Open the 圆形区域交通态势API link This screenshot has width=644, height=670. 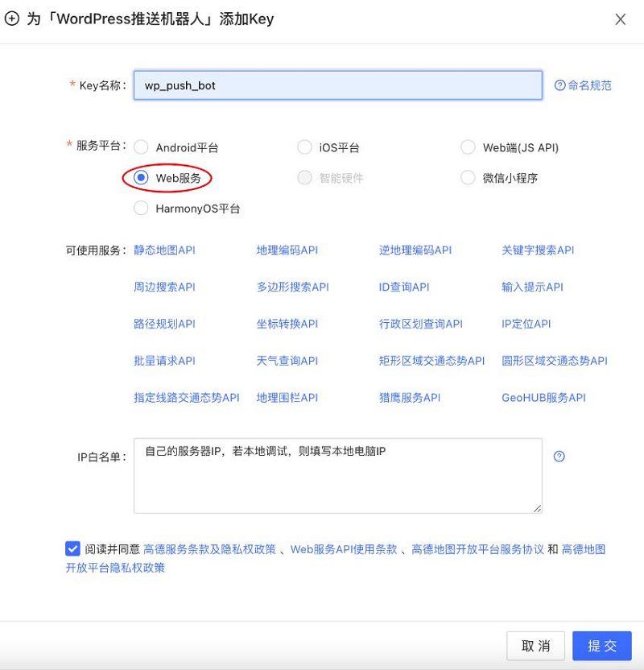[555, 361]
